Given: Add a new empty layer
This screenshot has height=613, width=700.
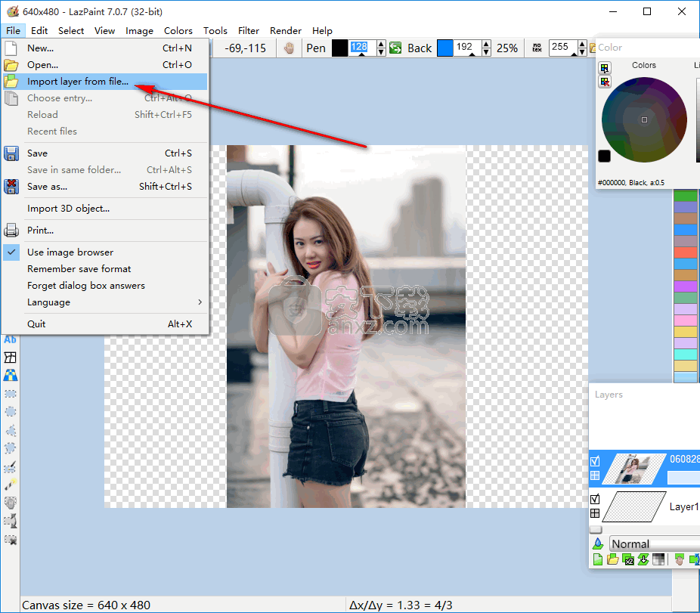Looking at the screenshot, I should [x=598, y=559].
